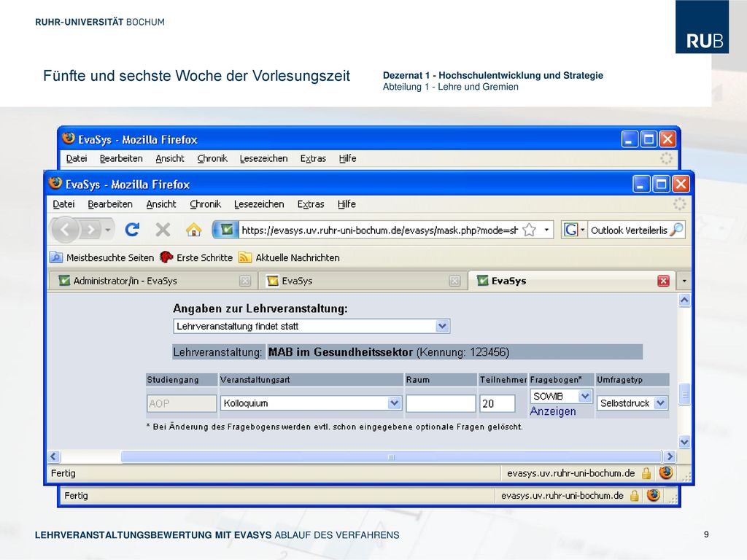Click the Stop loading X icon
This screenshot has width=747, height=560.
[x=163, y=230]
